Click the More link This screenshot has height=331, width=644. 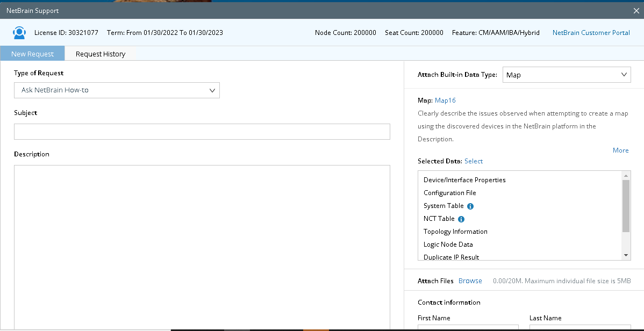[620, 150]
